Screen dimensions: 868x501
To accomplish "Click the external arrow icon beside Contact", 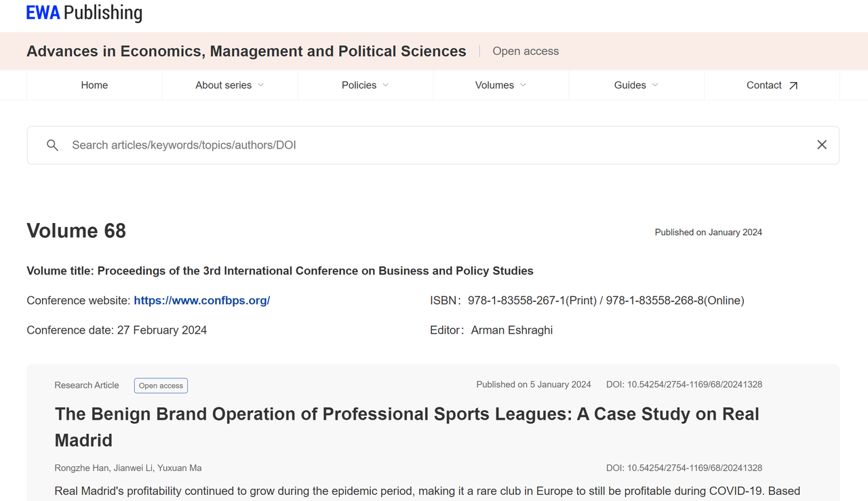I will (x=793, y=85).
